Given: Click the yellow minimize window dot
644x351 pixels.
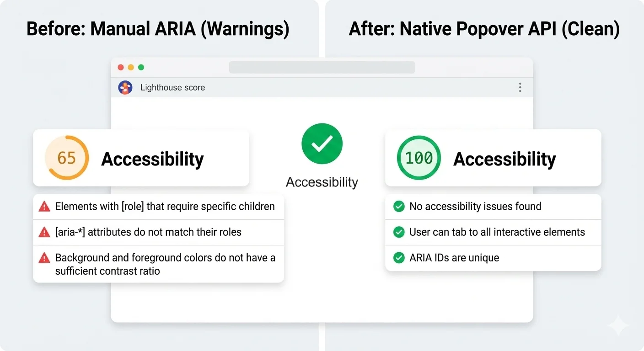Looking at the screenshot, I should click(x=131, y=67).
